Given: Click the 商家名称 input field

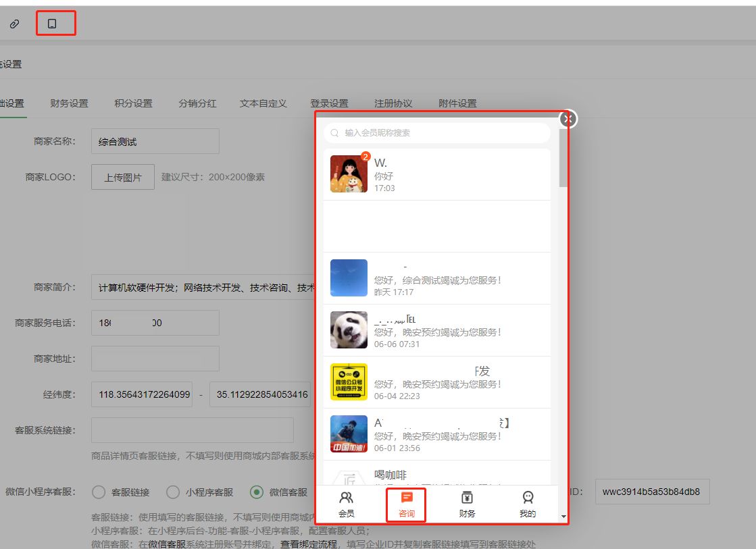Looking at the screenshot, I should click(155, 142).
